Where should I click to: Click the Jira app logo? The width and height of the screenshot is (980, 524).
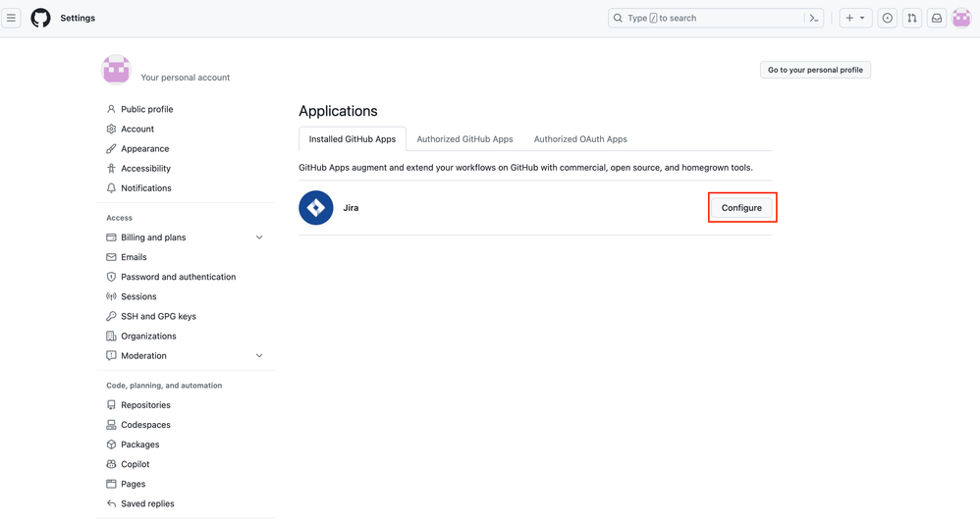coord(315,208)
